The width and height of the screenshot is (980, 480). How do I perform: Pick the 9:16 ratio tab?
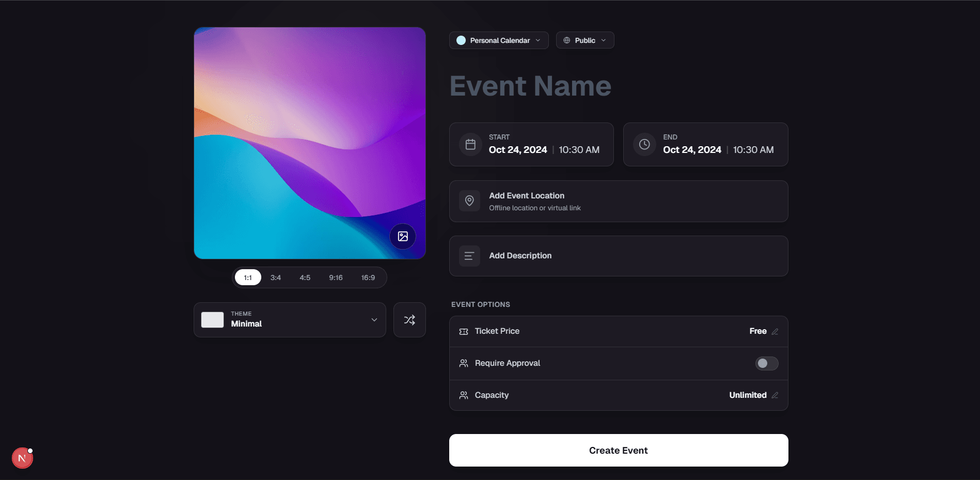tap(336, 277)
